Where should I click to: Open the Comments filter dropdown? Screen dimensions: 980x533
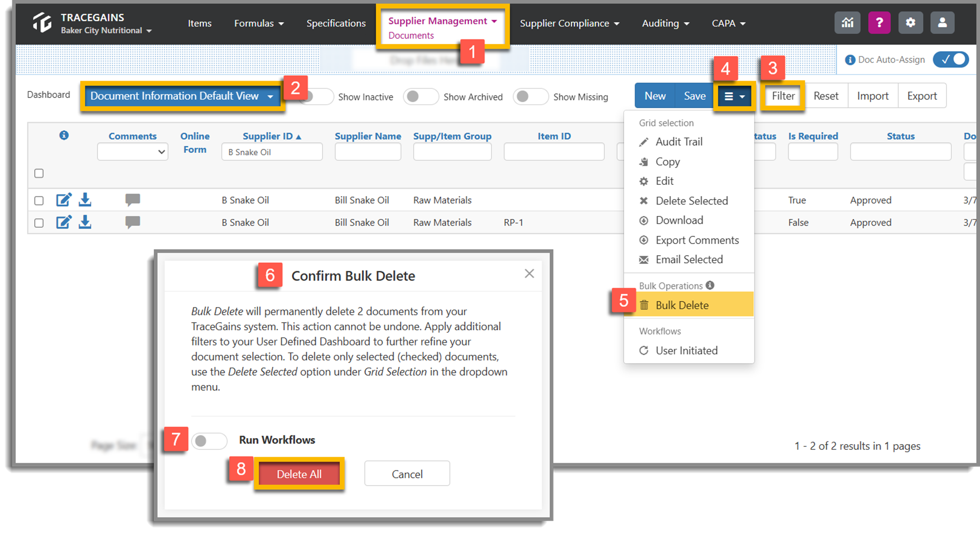coord(133,152)
